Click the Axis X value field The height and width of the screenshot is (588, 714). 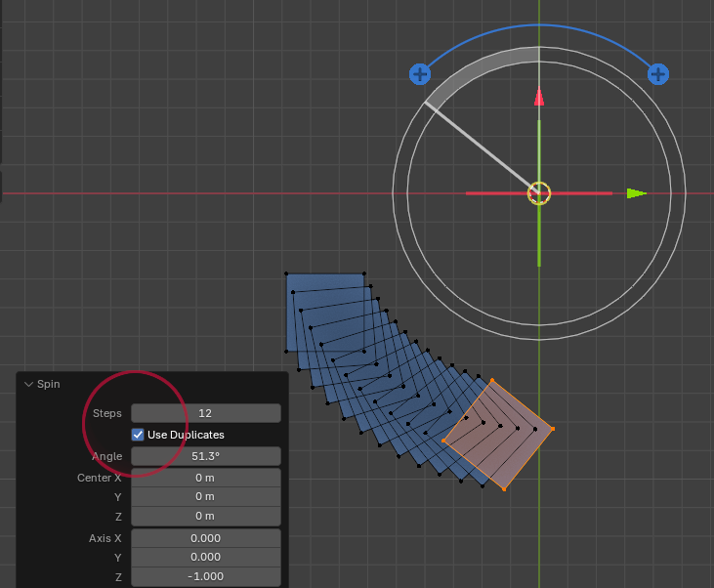(x=205, y=538)
